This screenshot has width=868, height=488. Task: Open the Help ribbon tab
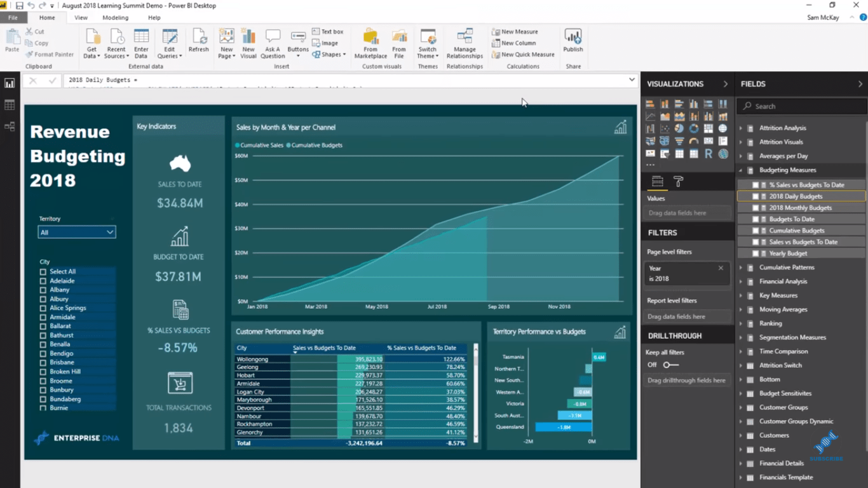point(154,18)
